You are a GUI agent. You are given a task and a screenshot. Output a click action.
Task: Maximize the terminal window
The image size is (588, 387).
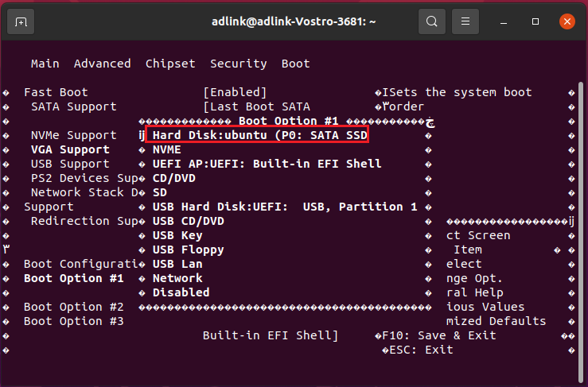535,21
